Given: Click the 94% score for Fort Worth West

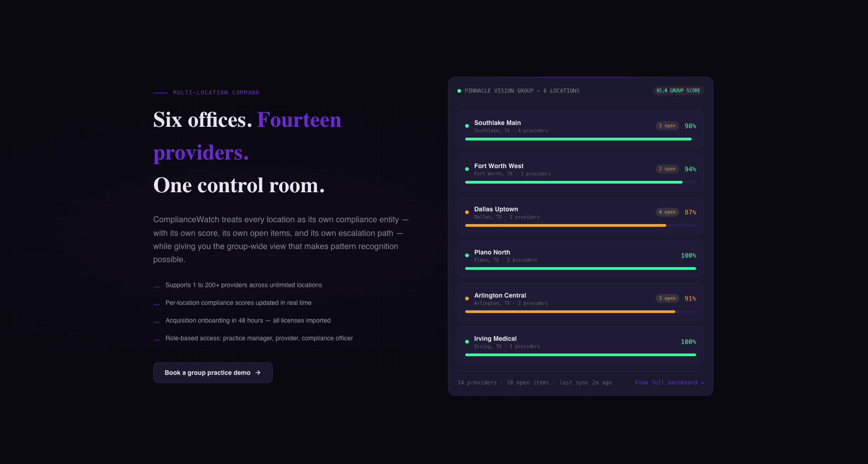Looking at the screenshot, I should tap(690, 169).
